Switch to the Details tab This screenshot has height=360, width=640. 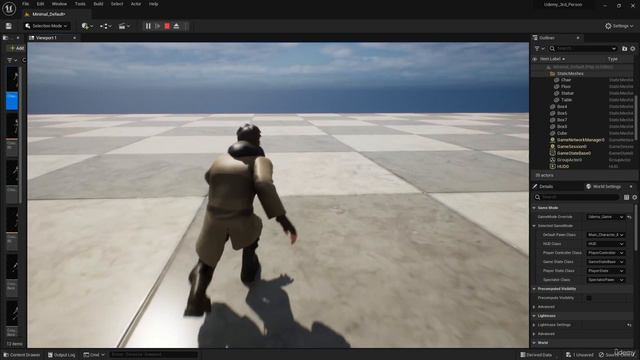point(546,187)
